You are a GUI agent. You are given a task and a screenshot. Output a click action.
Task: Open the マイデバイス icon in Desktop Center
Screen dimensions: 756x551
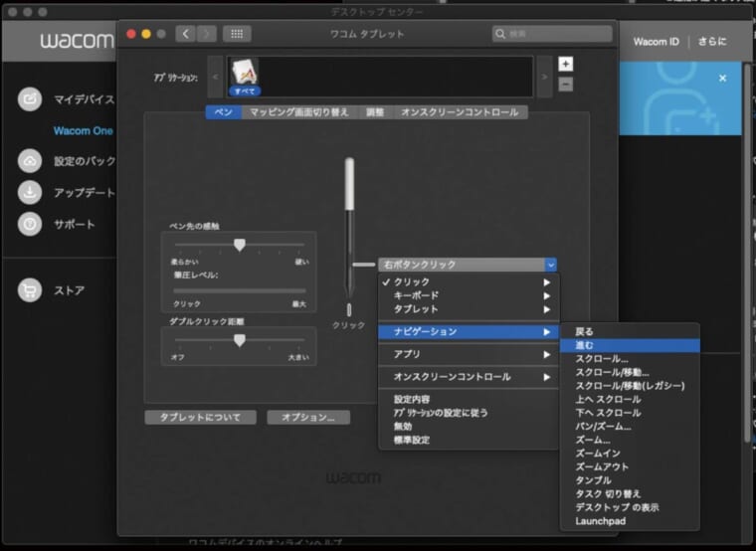tap(30, 98)
